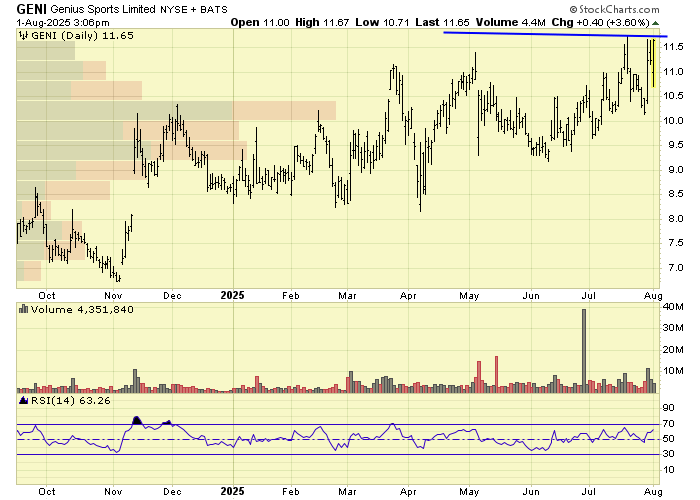Image resolution: width=700 pixels, height=500 pixels.
Task: Click the Jun label under the price chart
Action: tap(531, 296)
